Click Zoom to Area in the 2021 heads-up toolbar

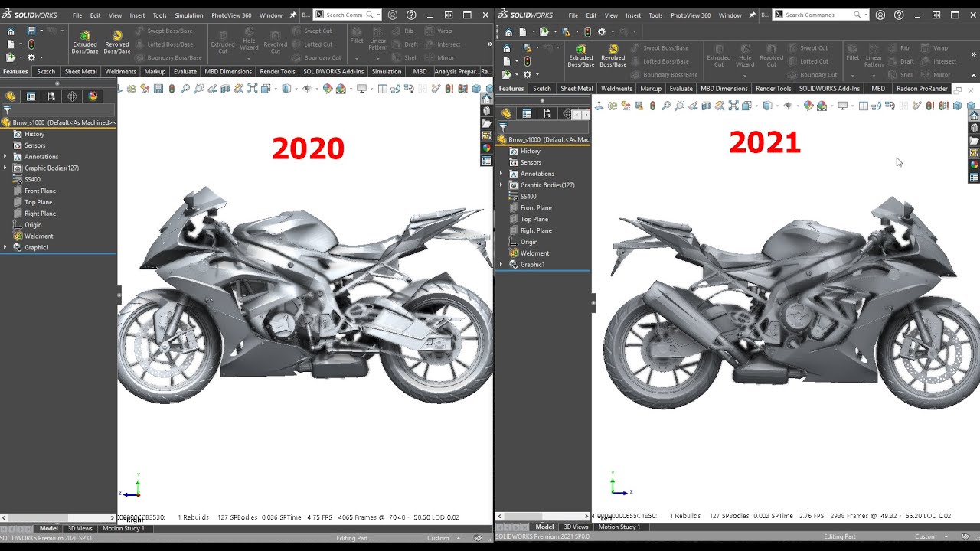[679, 106]
